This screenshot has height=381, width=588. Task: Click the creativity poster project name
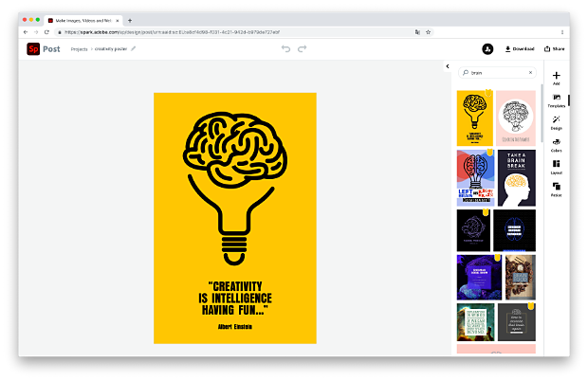[111, 49]
